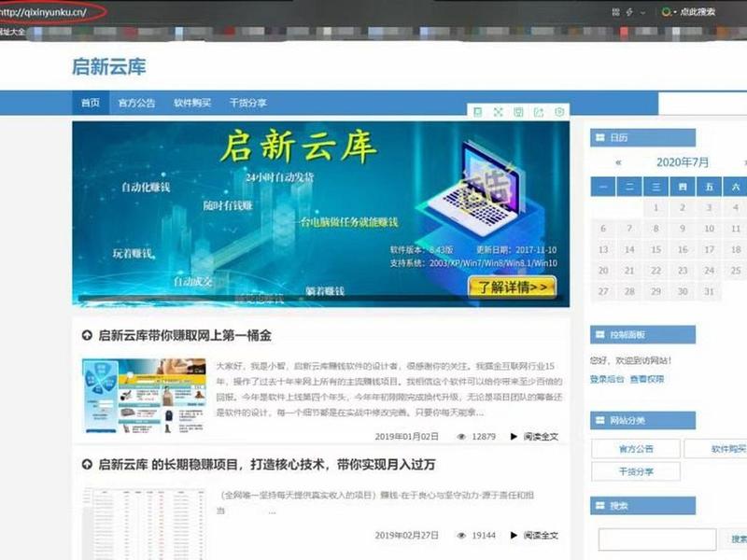Open the hexagon settings icon in floating toolbar

559,112
